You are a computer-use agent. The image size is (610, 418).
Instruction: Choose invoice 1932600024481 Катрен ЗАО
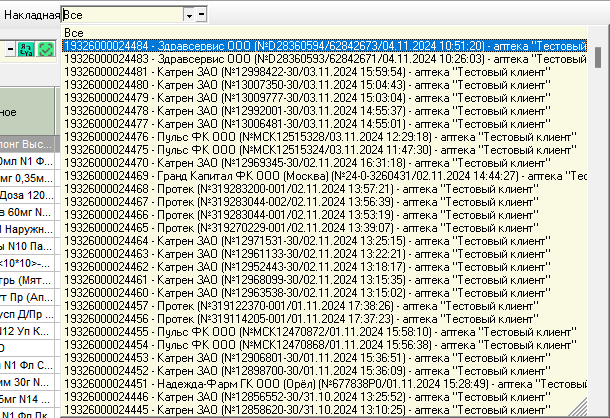coord(324,72)
